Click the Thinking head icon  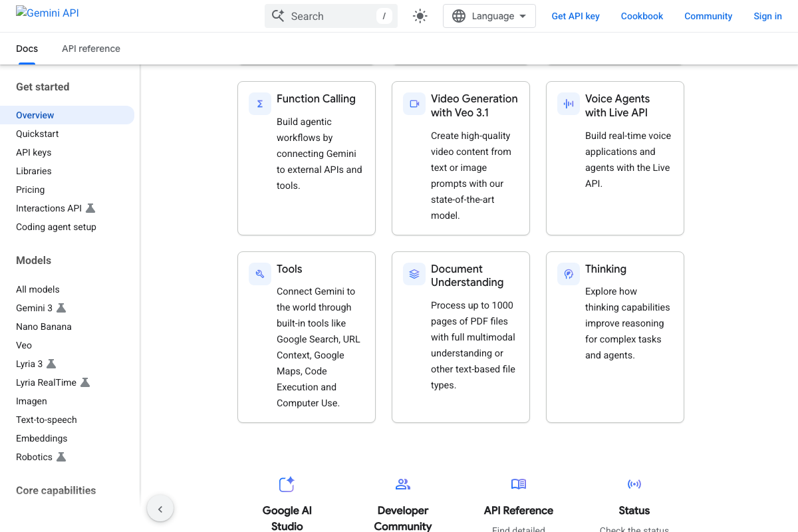coord(569,274)
